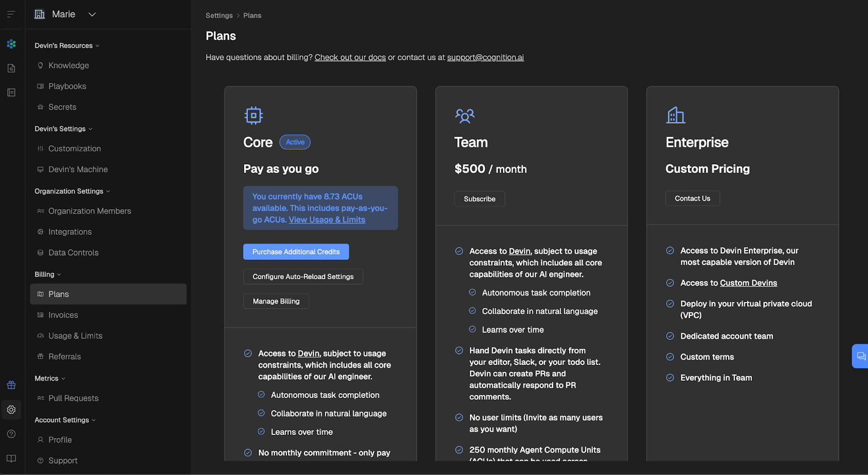Click the 'Everything in Team' feature text
Screen dimensions: 868x475
(716, 378)
